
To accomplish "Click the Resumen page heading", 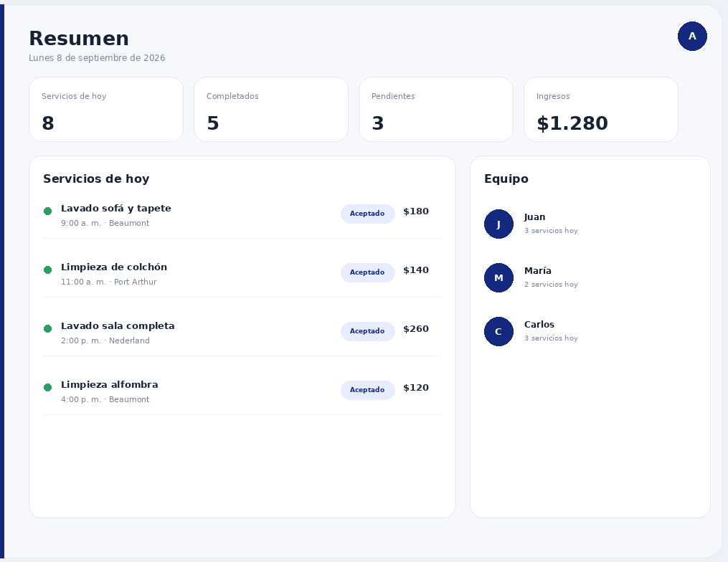I will (x=79, y=39).
